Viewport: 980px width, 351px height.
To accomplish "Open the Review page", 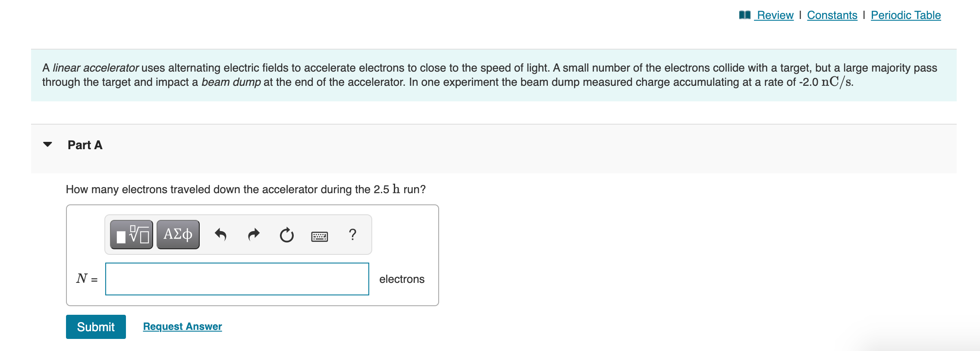I will 775,14.
